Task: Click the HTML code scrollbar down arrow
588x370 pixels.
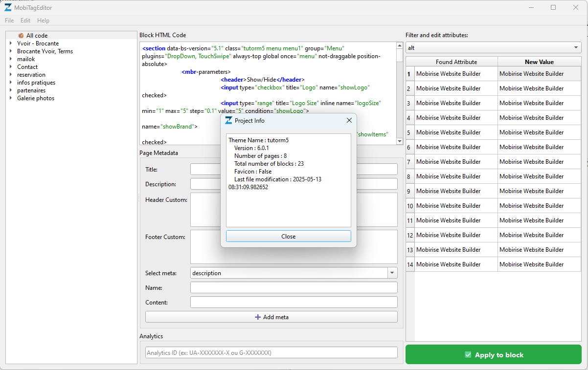Action: click(x=400, y=141)
